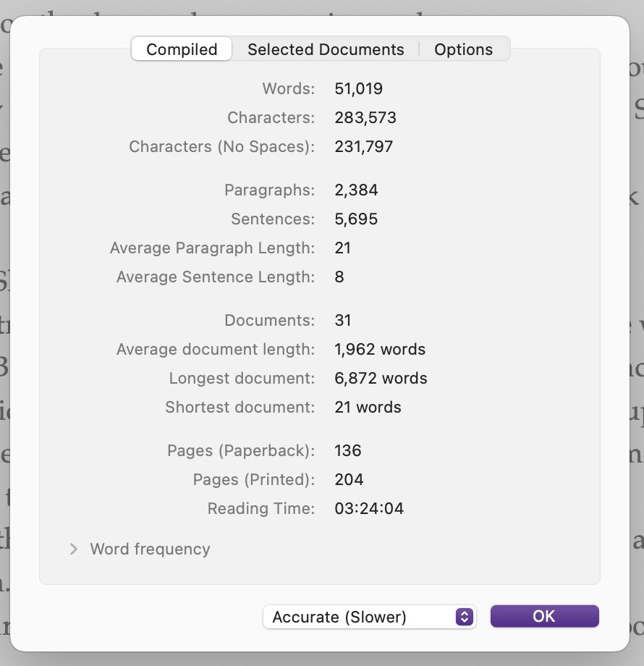
Task: Expand Word frequency disclosure triangle
Action: click(73, 549)
